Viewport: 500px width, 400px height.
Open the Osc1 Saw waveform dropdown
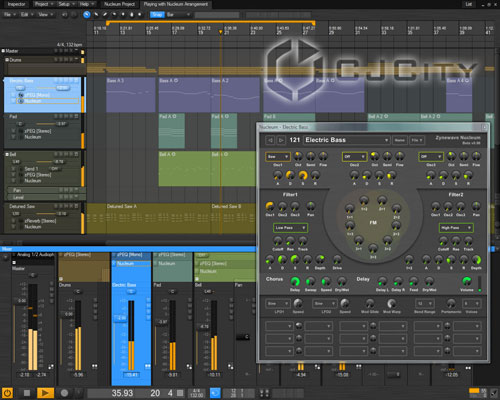point(278,157)
